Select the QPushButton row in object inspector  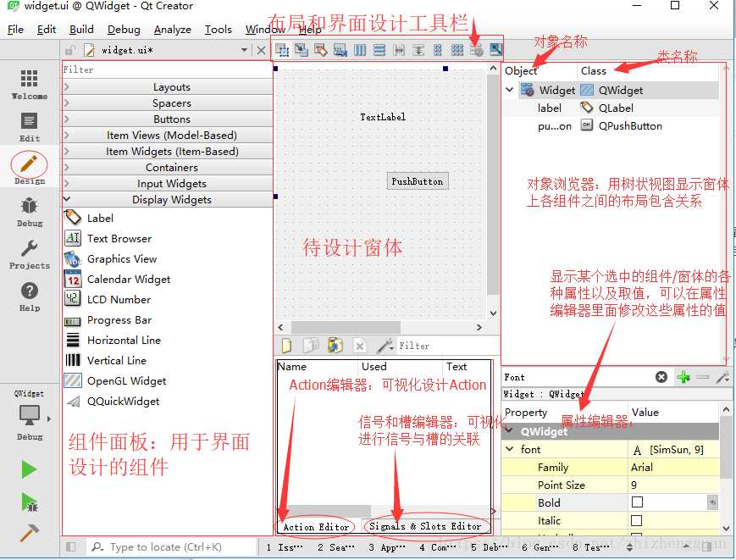pos(610,125)
